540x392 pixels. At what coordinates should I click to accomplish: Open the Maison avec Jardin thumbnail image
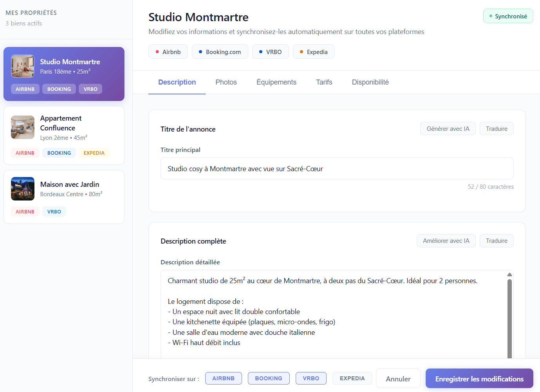(23, 189)
